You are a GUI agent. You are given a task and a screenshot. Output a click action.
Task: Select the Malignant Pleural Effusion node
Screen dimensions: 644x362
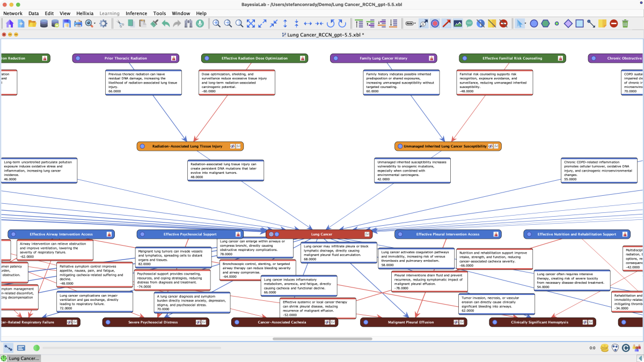coord(414,322)
